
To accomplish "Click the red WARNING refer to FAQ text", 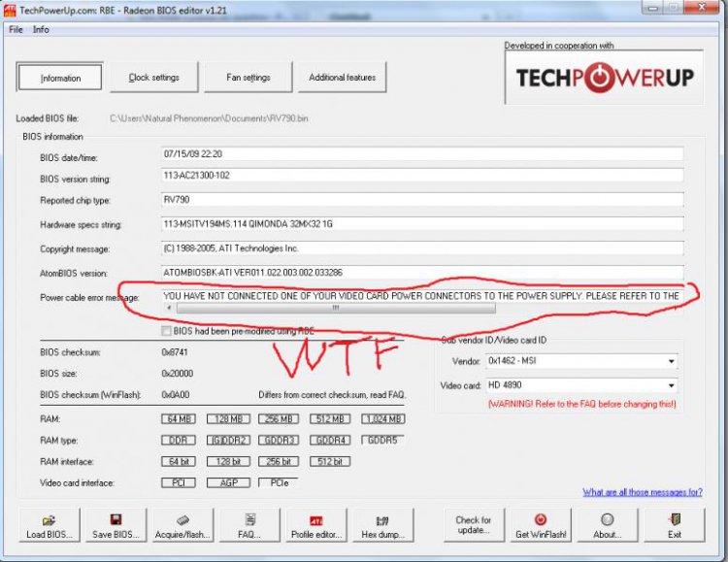I will (582, 404).
